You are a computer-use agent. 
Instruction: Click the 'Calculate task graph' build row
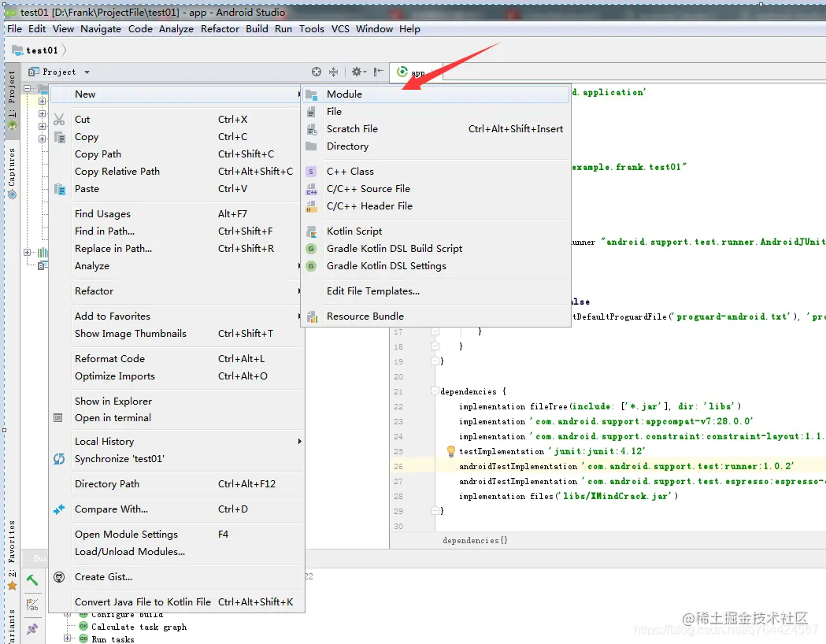click(139, 627)
